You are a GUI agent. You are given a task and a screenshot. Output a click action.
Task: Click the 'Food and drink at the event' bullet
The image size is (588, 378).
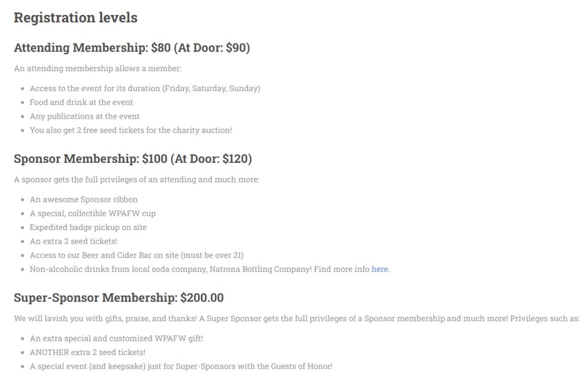pos(81,102)
